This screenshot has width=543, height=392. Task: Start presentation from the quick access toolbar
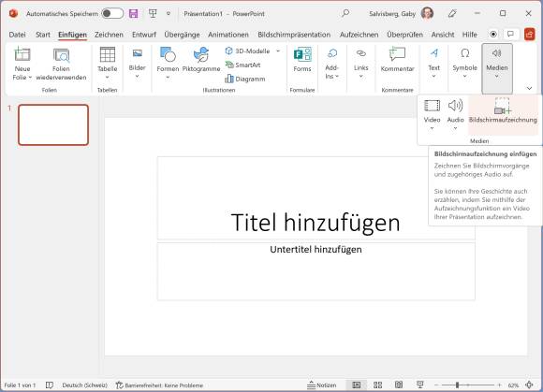(153, 14)
